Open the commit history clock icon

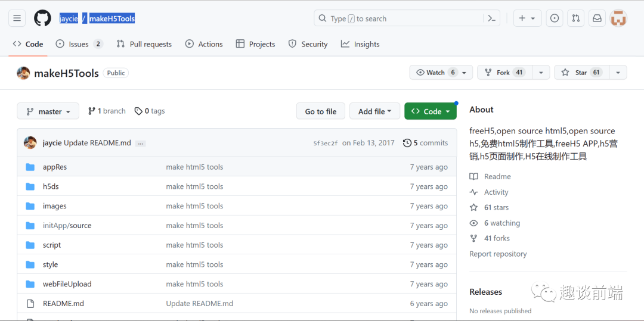[407, 143]
